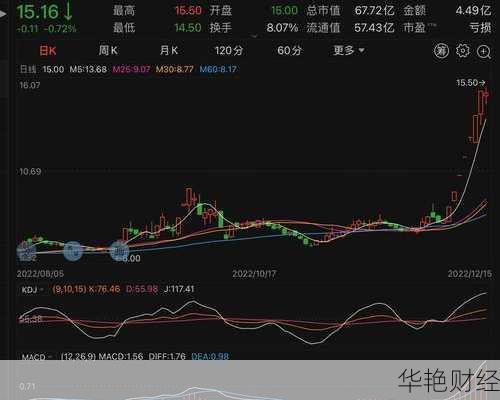The width and height of the screenshot is (500, 400).
Task: Click the KDJ K:76.46 value
Action: [104, 289]
